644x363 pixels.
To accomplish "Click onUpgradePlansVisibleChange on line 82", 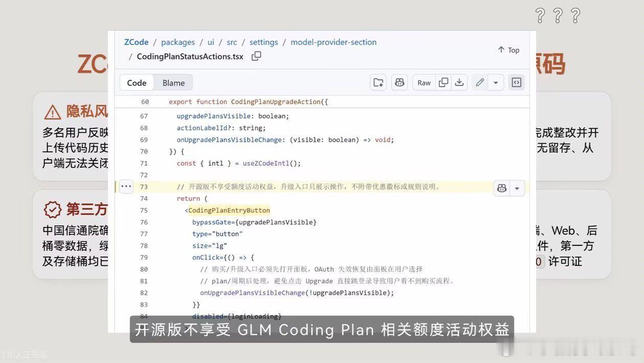I will [x=252, y=292].
